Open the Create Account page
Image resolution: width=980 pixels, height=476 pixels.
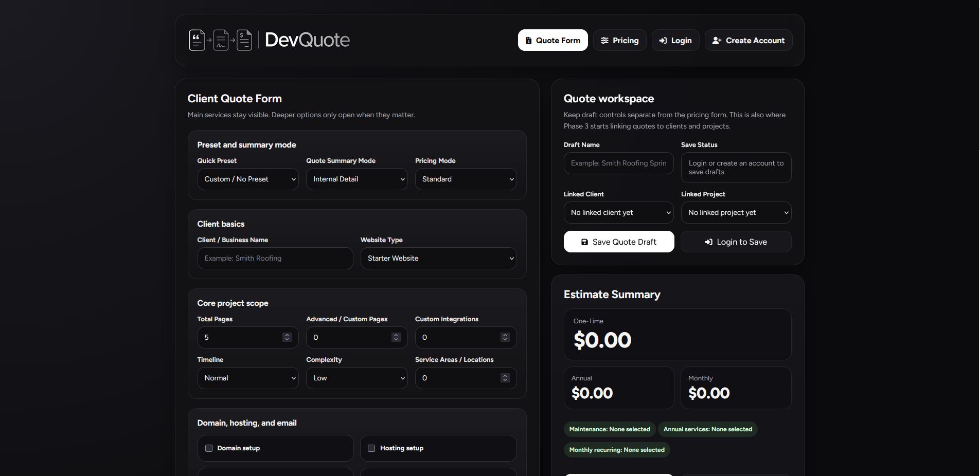tap(748, 40)
